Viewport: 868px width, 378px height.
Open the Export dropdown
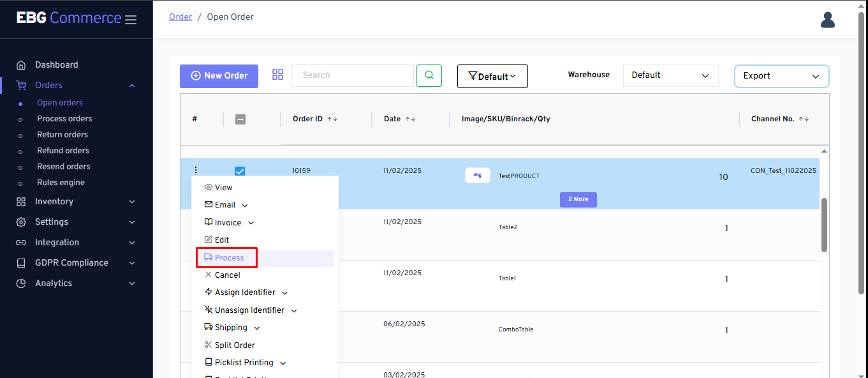pos(781,76)
